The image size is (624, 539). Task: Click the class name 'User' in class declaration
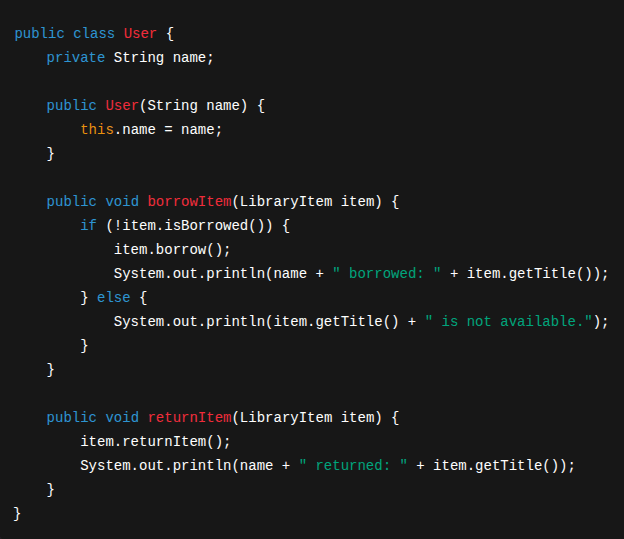pos(140,33)
